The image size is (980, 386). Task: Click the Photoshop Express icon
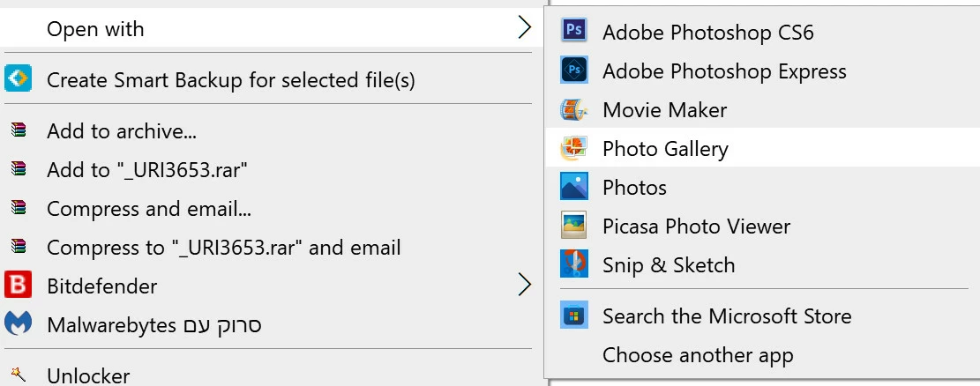pos(574,71)
